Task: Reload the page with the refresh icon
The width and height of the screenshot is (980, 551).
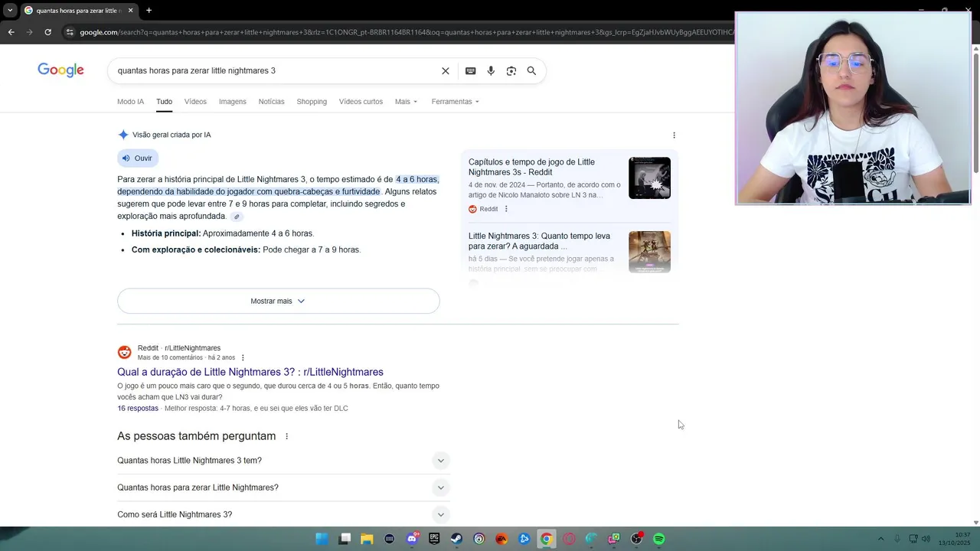Action: (x=47, y=32)
